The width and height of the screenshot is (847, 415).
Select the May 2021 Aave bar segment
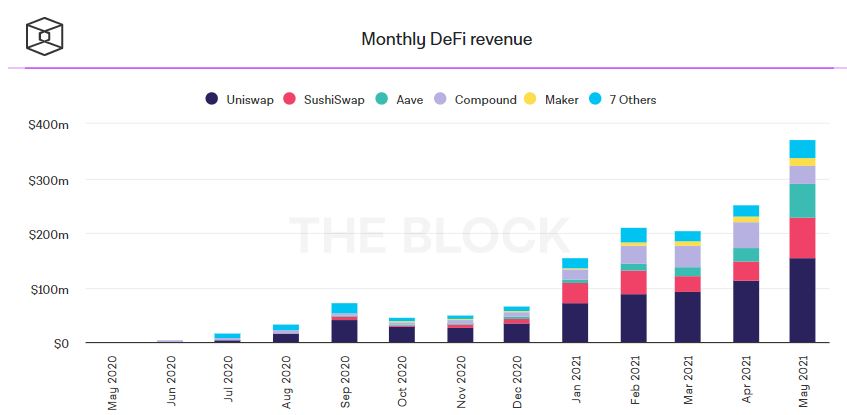pos(802,201)
